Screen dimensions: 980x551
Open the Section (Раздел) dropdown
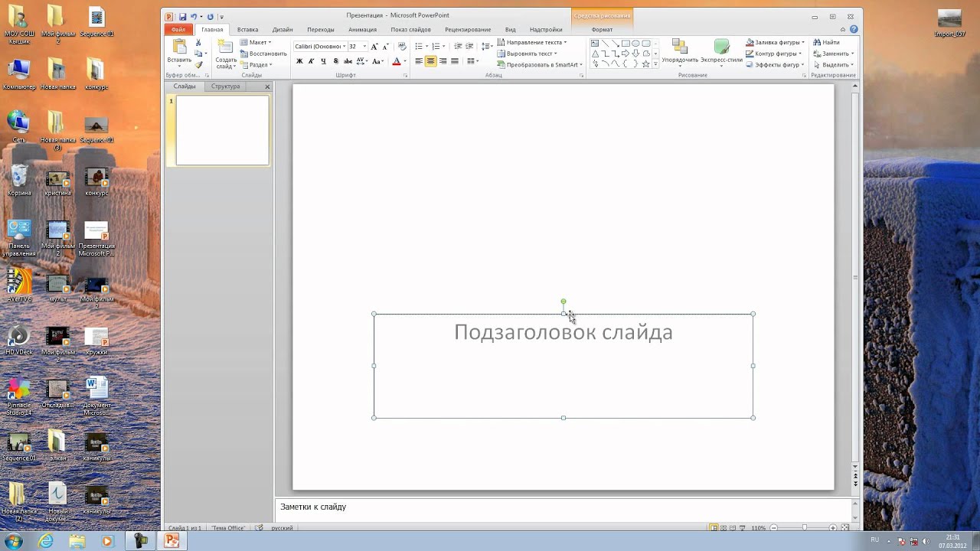pos(256,65)
